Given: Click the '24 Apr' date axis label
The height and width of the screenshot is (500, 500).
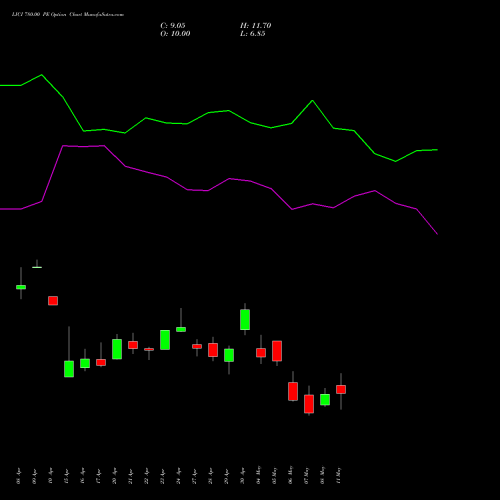Looking at the screenshot, I should (x=178, y=476).
